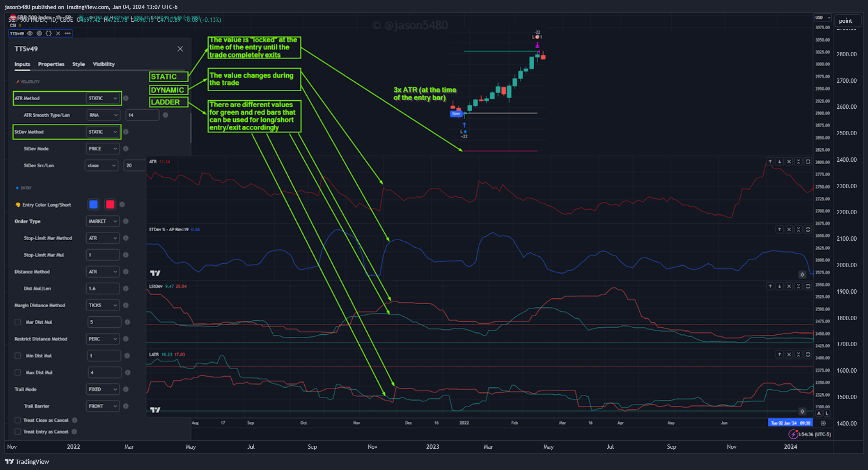Toggle auto scale A button
Image resolution: width=868 pixels, height=470 pixels.
click(819, 413)
